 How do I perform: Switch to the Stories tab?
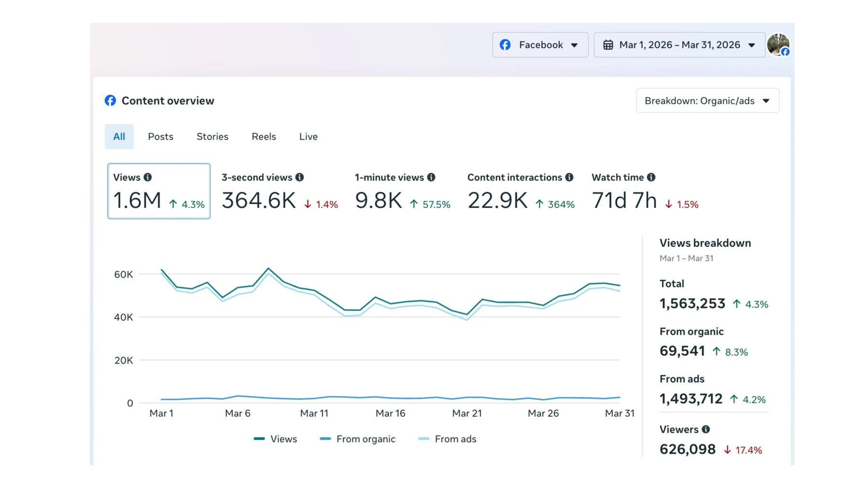click(x=212, y=136)
